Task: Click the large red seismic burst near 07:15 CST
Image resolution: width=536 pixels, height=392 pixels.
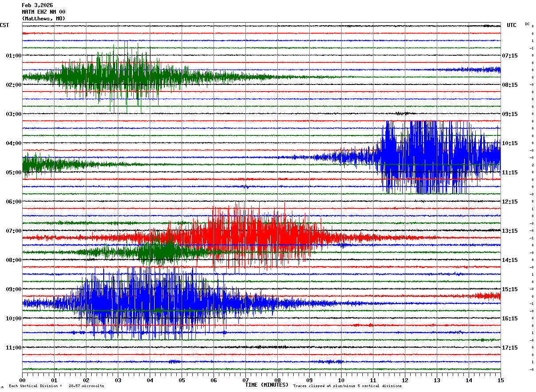Action: pyautogui.click(x=248, y=238)
